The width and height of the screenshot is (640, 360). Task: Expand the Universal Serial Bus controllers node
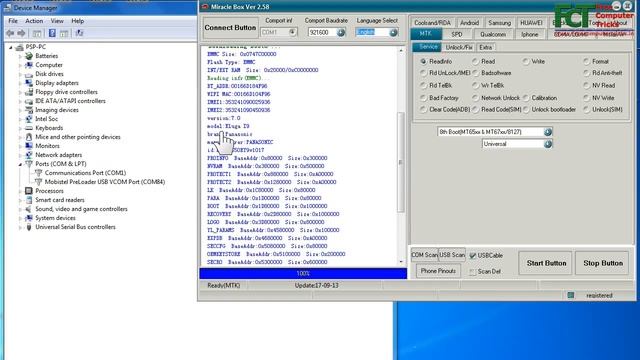[x=20, y=227]
